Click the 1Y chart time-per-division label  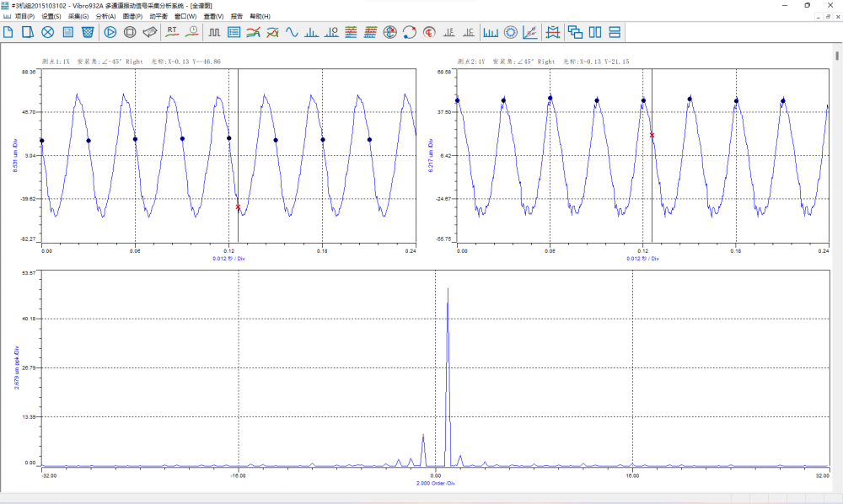click(642, 259)
